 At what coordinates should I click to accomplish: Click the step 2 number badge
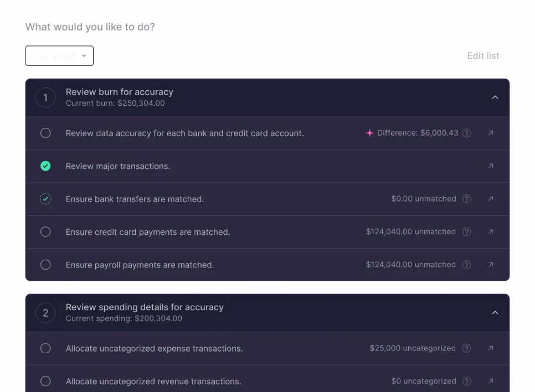[45, 313]
